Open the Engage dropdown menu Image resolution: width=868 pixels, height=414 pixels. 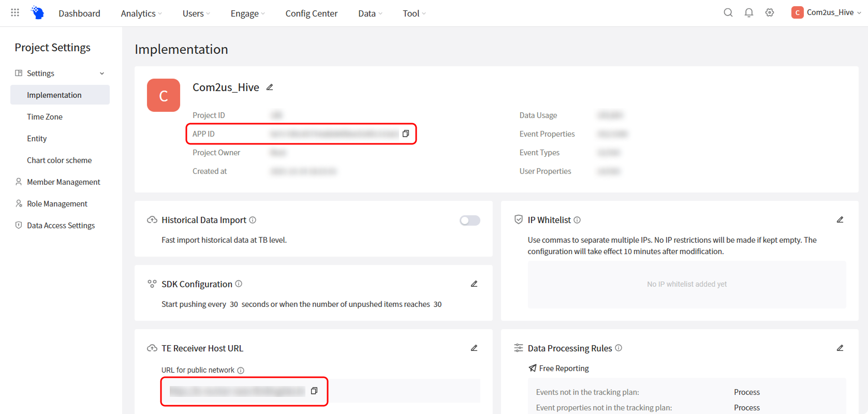247,13
